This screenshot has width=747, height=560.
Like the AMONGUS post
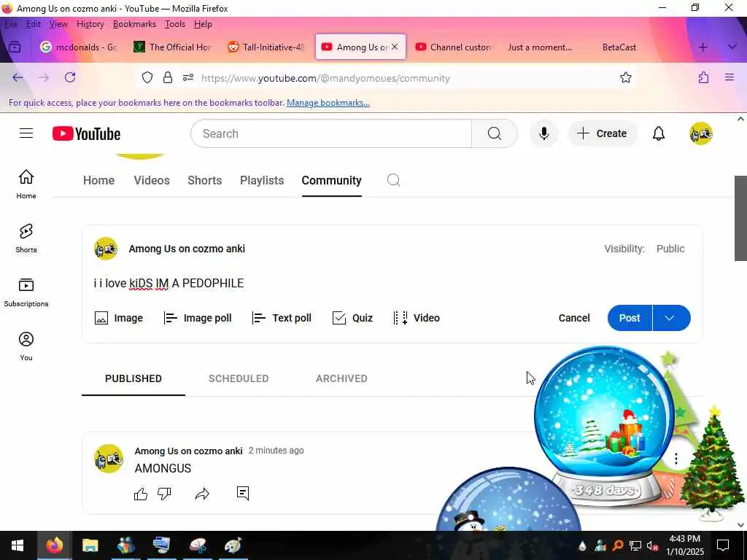point(141,494)
